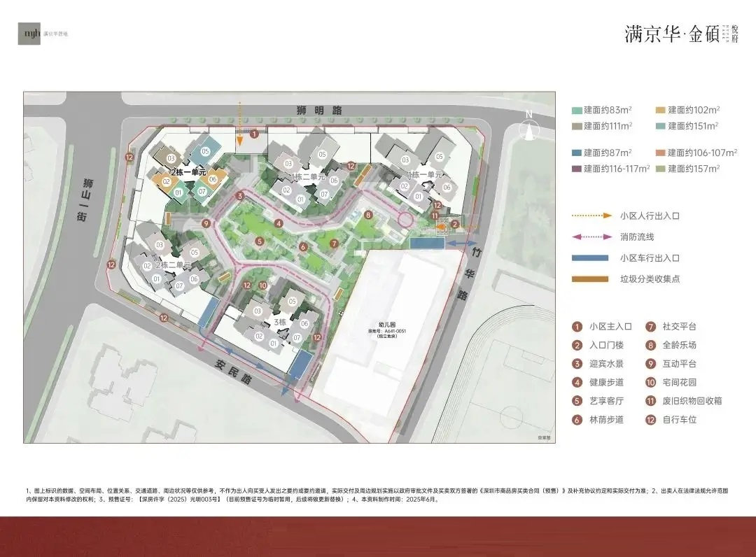
Task: Click the brown bar beside 垃圾分类收集点
Action: tap(590, 279)
